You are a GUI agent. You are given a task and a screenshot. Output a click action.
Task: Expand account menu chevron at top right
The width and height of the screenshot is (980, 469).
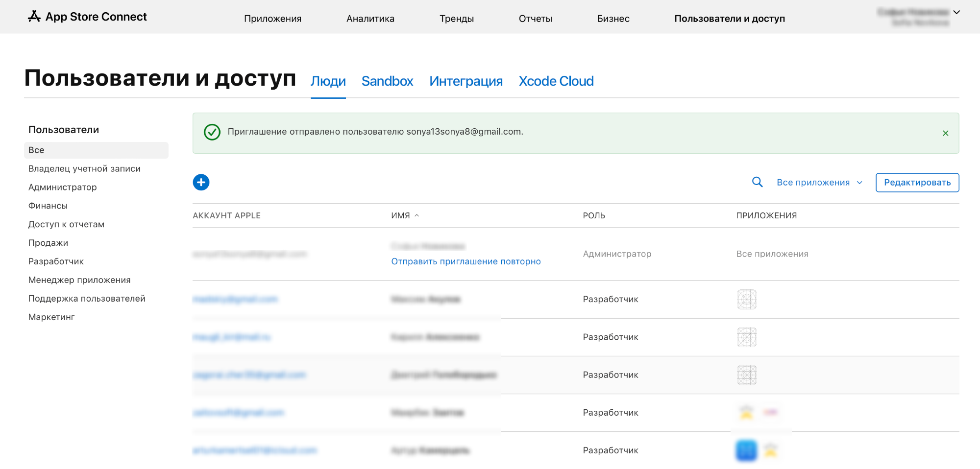click(956, 12)
